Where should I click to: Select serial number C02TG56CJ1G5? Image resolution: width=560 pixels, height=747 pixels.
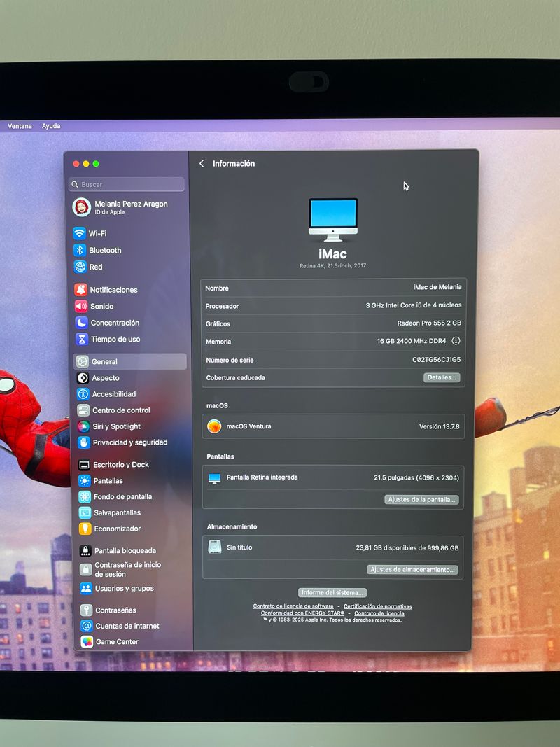[x=436, y=360]
